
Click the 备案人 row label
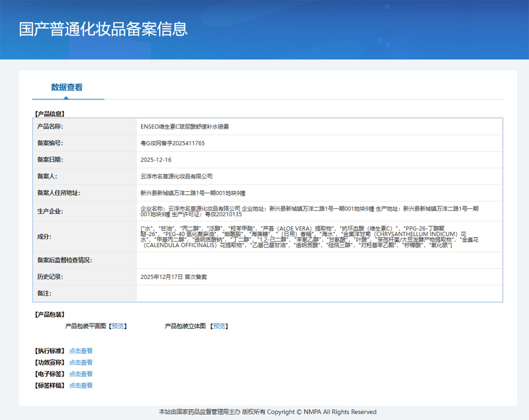[x=47, y=176]
